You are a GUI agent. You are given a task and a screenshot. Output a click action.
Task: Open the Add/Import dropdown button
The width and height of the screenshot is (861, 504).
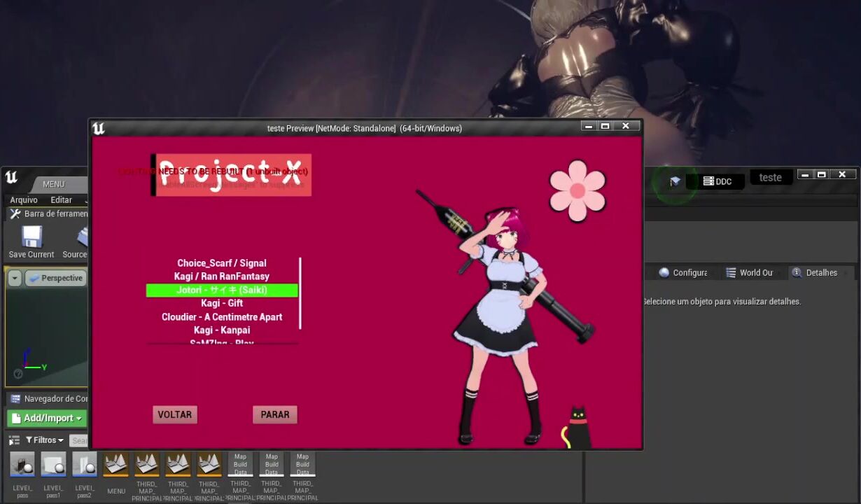coord(47,418)
